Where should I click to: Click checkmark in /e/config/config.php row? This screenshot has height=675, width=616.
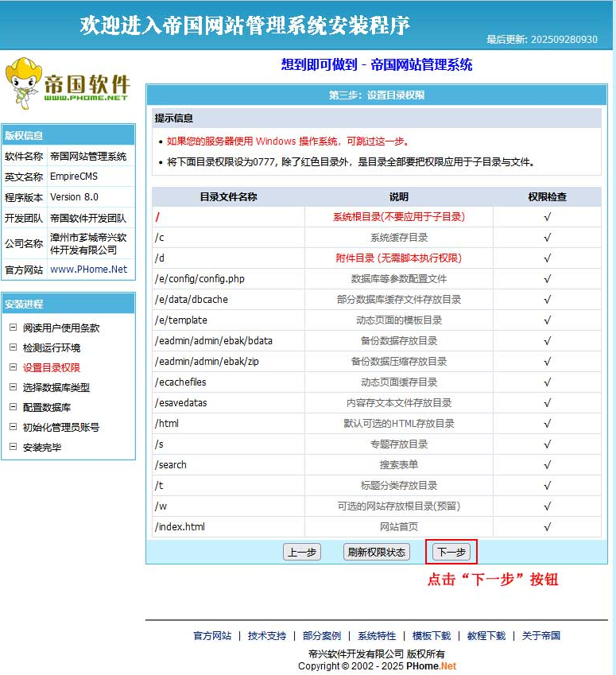pos(547,279)
